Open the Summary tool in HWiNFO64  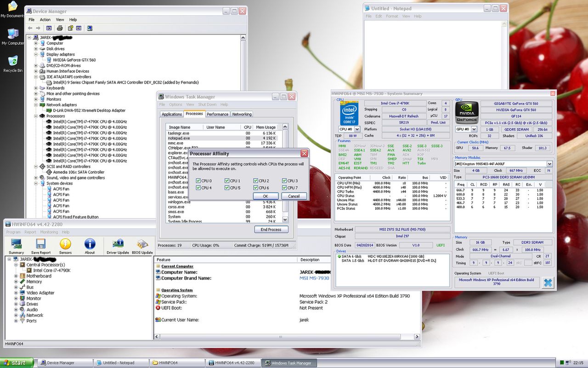tap(16, 246)
